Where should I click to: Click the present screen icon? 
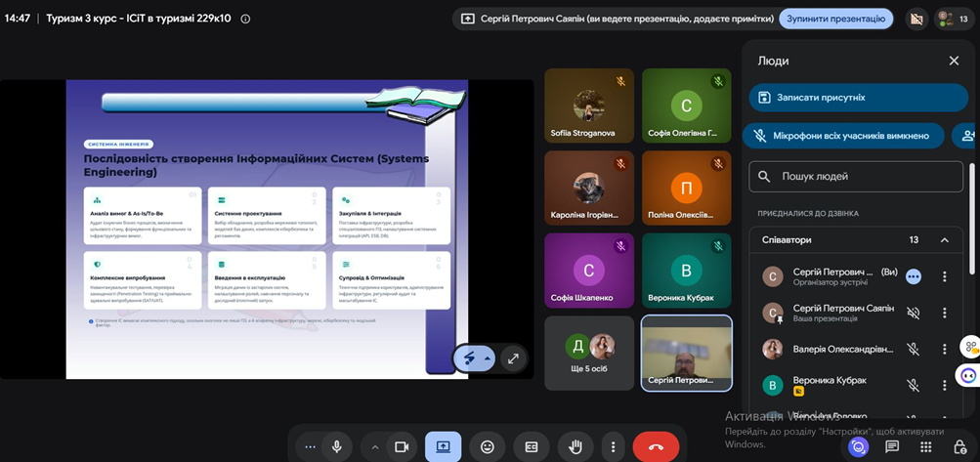click(444, 446)
